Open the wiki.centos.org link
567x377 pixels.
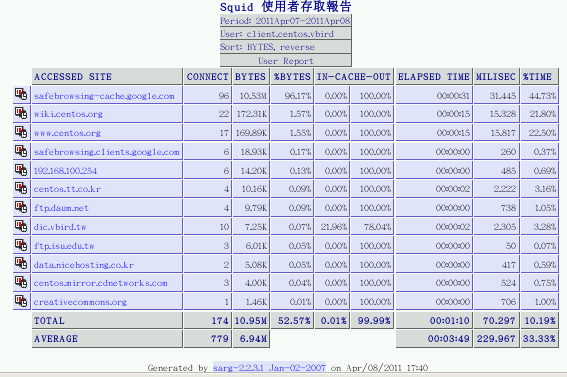[68, 114]
